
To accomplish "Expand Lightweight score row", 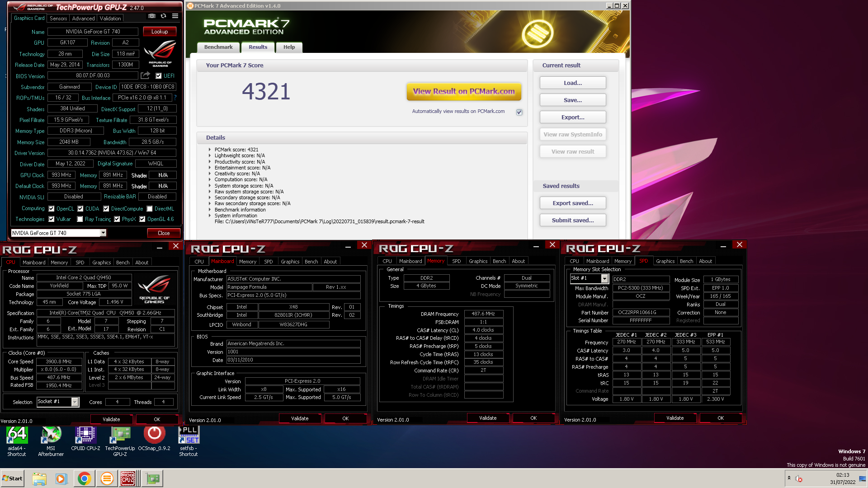I will tap(209, 155).
